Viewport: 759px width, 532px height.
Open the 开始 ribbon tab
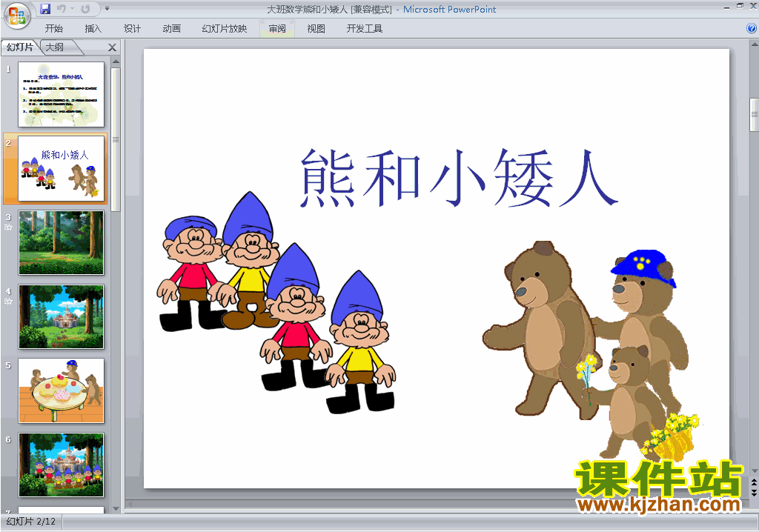[x=53, y=29]
